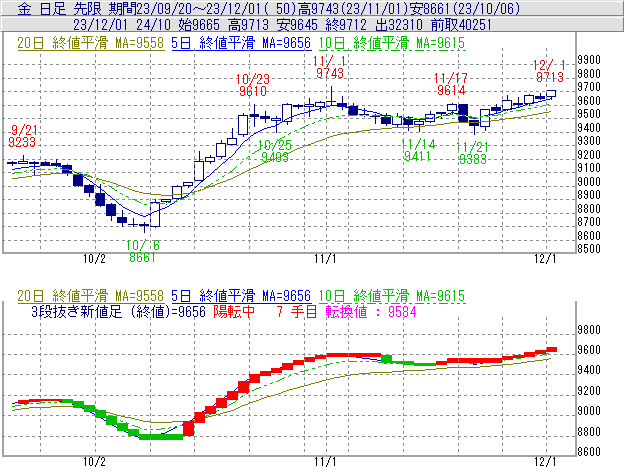Screen dimensions: 624x475
Task: Click the 10/23 peak label 9610
Action: 252,90
